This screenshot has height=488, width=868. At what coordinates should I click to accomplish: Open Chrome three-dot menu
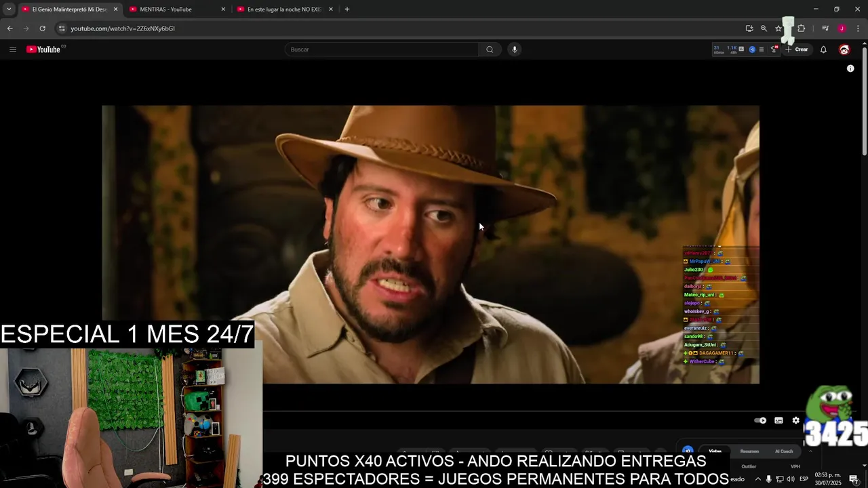click(858, 28)
